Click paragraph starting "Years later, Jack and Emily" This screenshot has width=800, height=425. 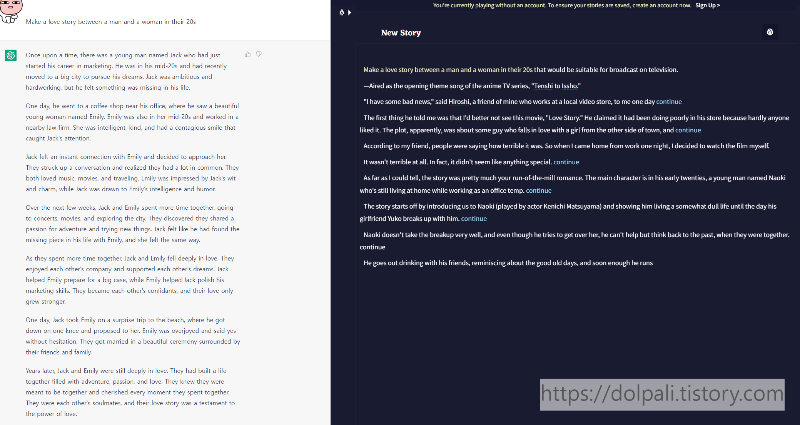tap(131, 392)
